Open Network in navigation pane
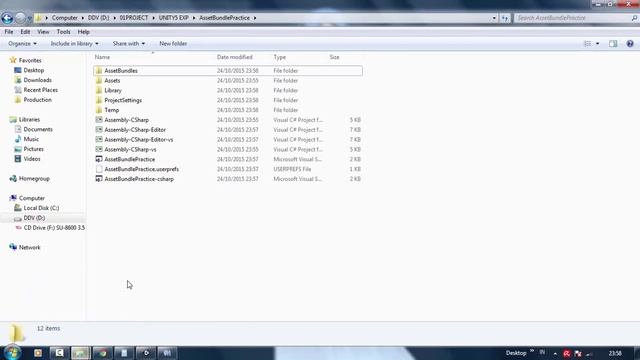640x360 pixels. (29, 248)
